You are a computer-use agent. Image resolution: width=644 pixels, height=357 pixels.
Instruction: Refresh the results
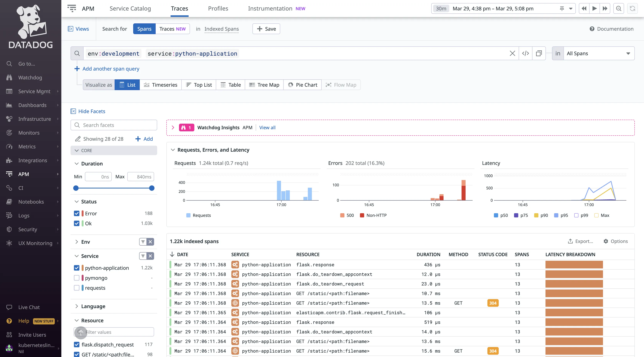[x=632, y=8]
